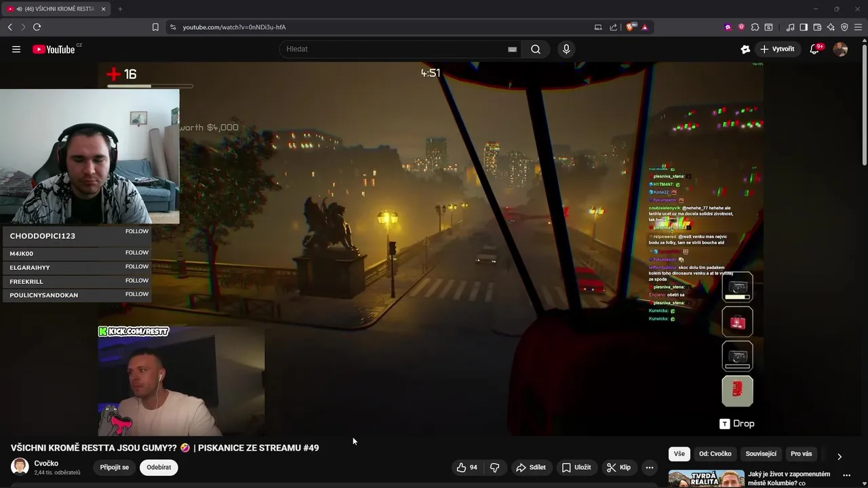Select the VŠICHNI KROMĚ RESTTA browser tab
Image resolution: width=868 pixels, height=488 pixels.
(x=57, y=9)
